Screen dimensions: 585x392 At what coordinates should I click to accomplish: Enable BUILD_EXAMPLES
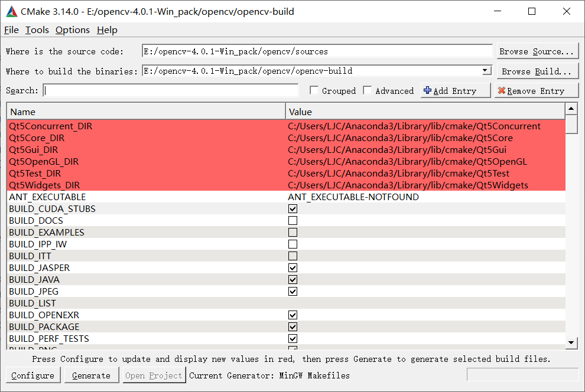(x=292, y=232)
